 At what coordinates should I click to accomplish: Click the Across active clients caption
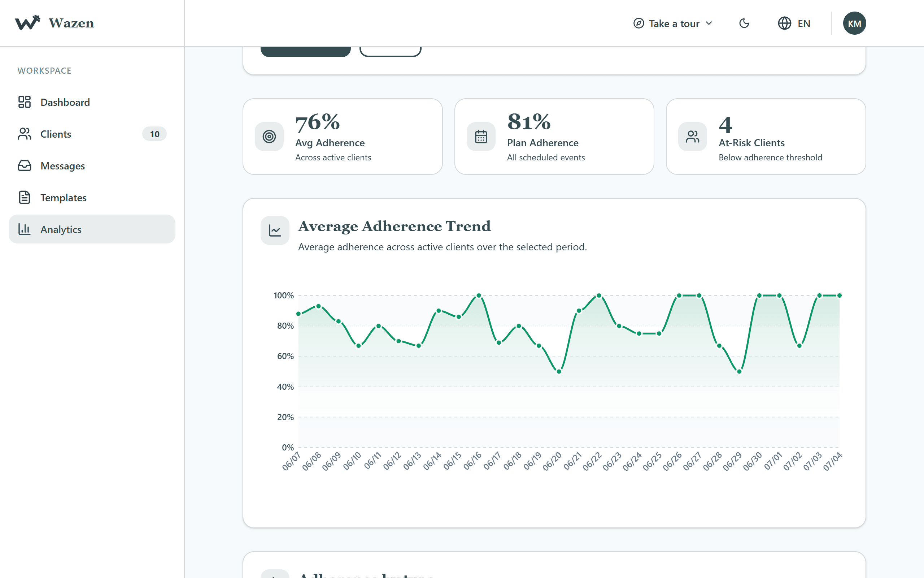click(333, 158)
